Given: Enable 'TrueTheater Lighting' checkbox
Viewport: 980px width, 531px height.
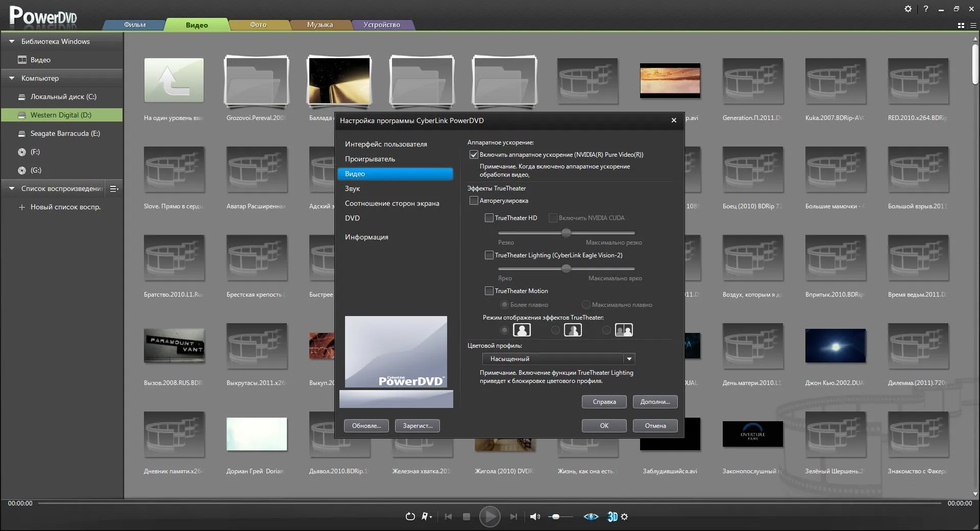Looking at the screenshot, I should coord(489,255).
